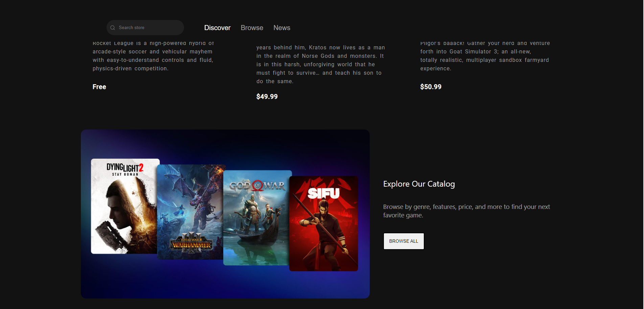The height and width of the screenshot is (309, 644).
Task: Click the Kratos description paragraph
Action: 320,64
